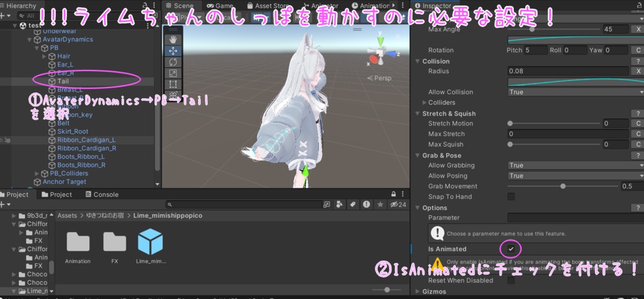Open Scene tabs three-dot menu
The width and height of the screenshot is (644, 299).
tap(404, 6)
